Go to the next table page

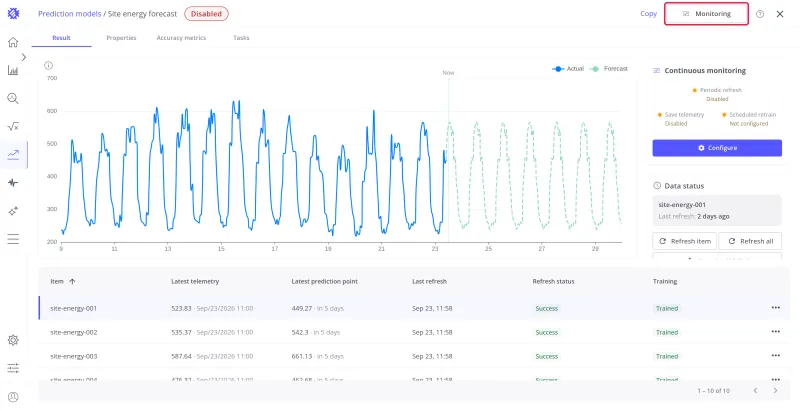click(x=776, y=391)
